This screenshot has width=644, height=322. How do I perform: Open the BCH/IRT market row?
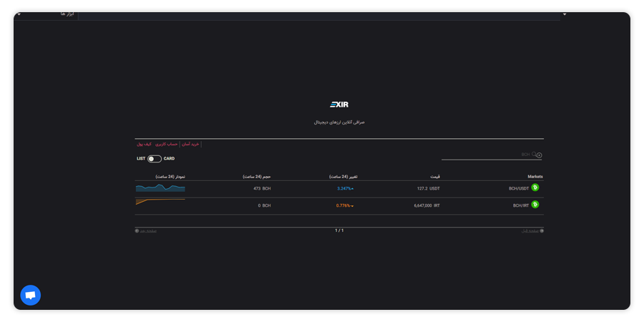[x=339, y=206]
